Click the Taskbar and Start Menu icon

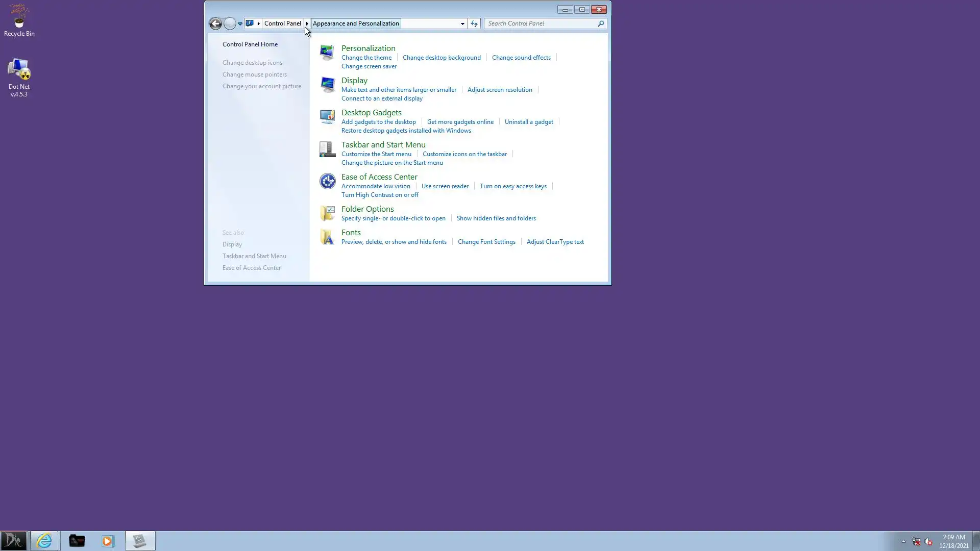coord(327,149)
